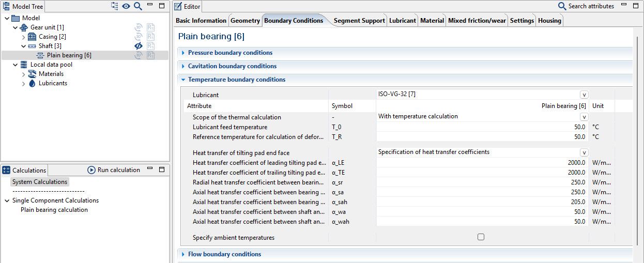Click the tree structure icon in Model Tree toolbar

click(115, 6)
